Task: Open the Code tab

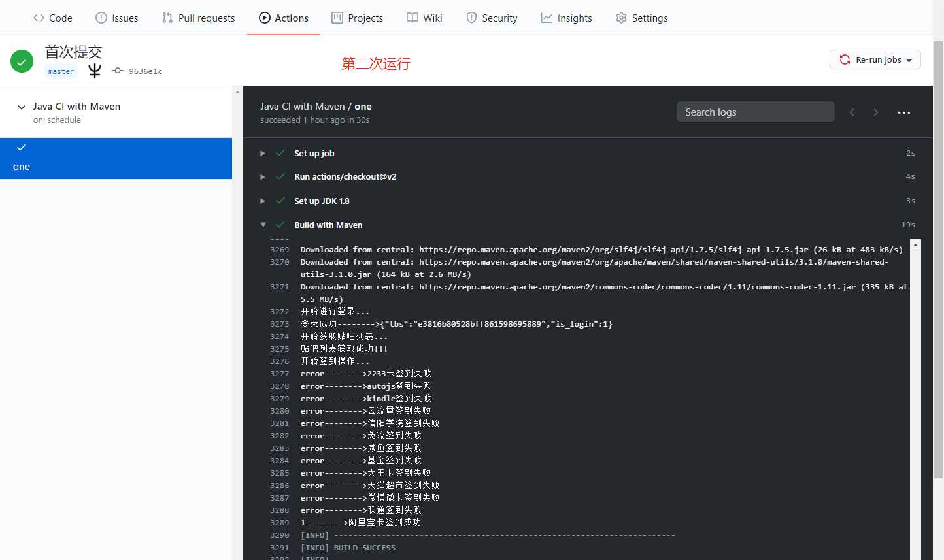Action: click(x=52, y=18)
